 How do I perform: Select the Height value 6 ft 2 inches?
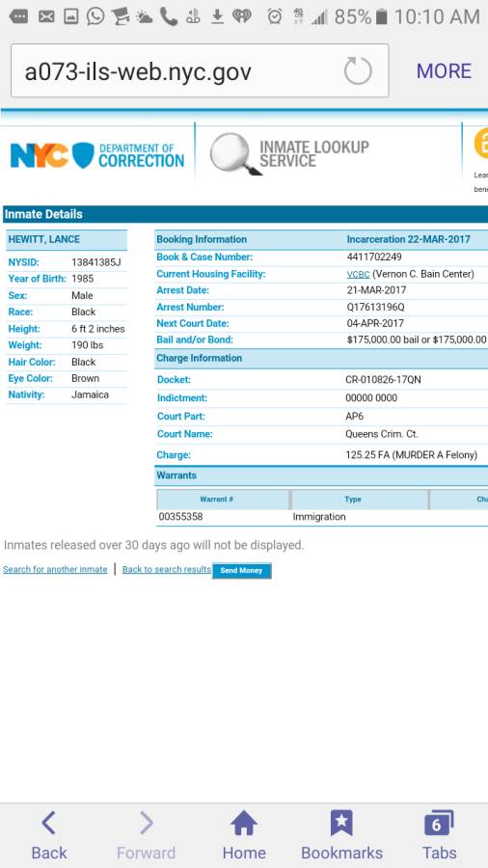coord(98,329)
